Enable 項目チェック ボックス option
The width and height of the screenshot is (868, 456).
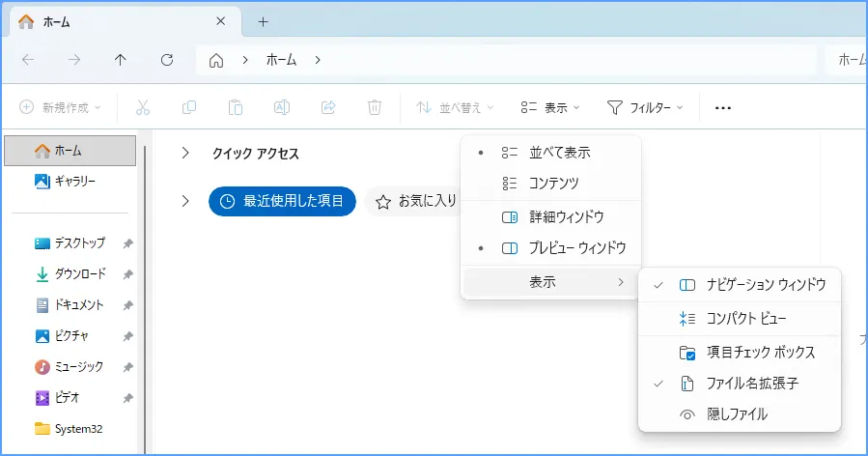(x=740, y=353)
